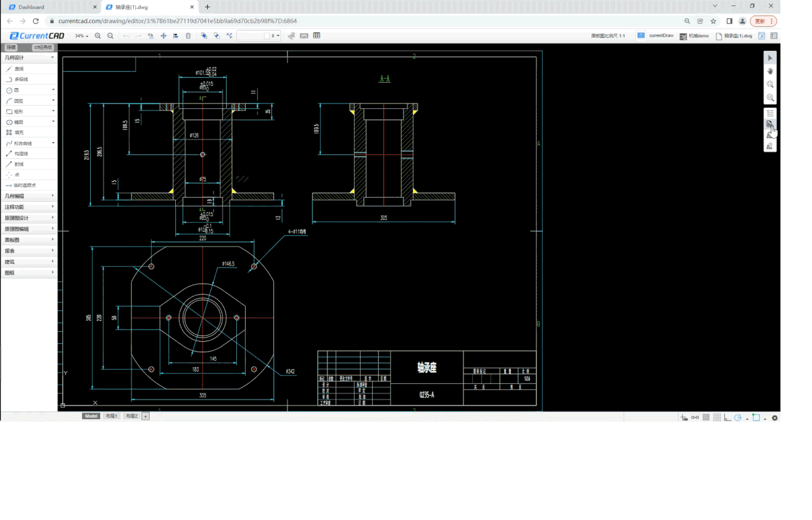Open settings gear in bottom status bar

(775, 418)
